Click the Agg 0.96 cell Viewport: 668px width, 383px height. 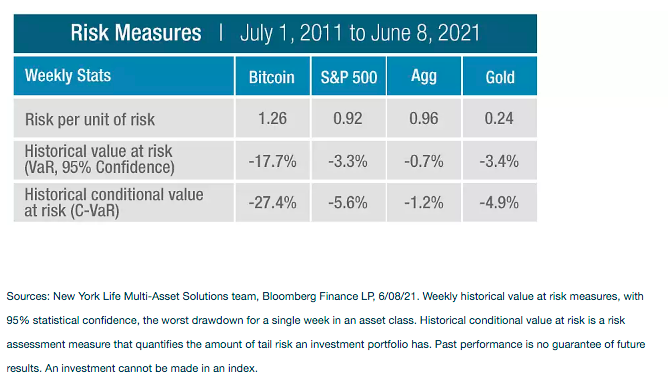coord(424,118)
